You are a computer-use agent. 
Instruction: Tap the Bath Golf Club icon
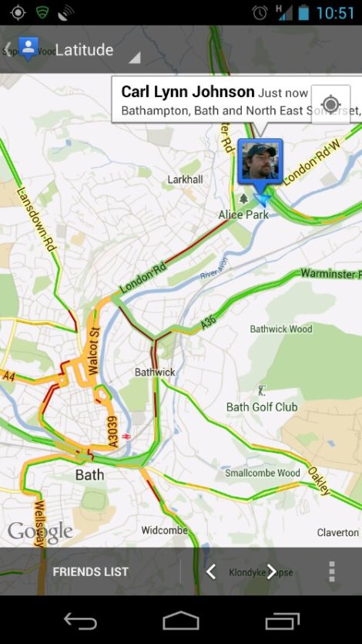262,390
